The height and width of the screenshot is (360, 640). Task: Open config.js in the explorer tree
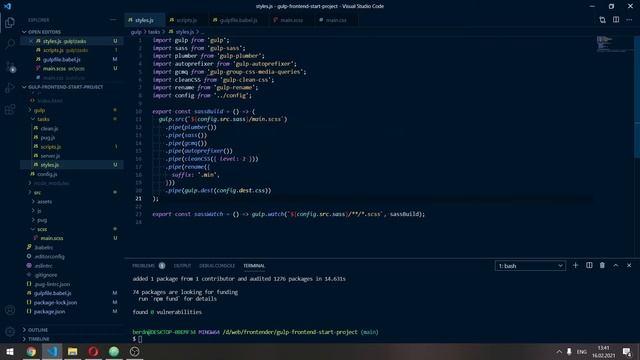(x=47, y=174)
